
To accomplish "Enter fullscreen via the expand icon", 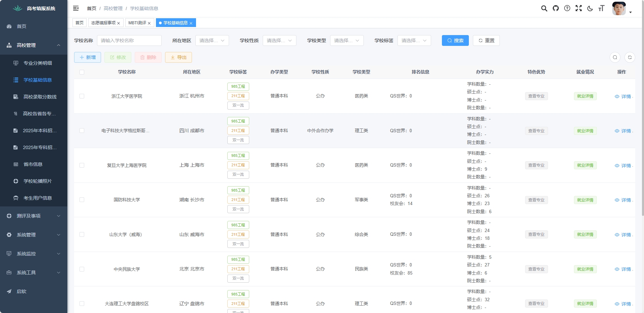I will (579, 8).
